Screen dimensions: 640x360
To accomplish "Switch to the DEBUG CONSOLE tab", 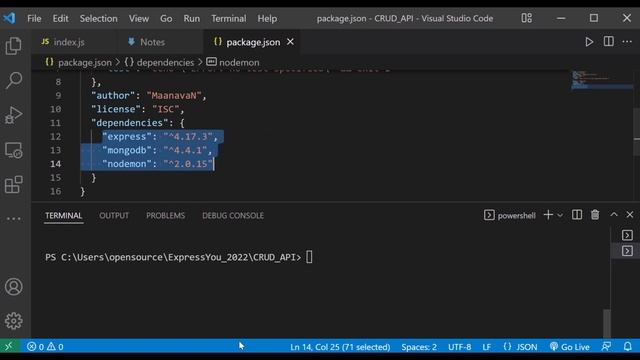I will click(233, 216).
